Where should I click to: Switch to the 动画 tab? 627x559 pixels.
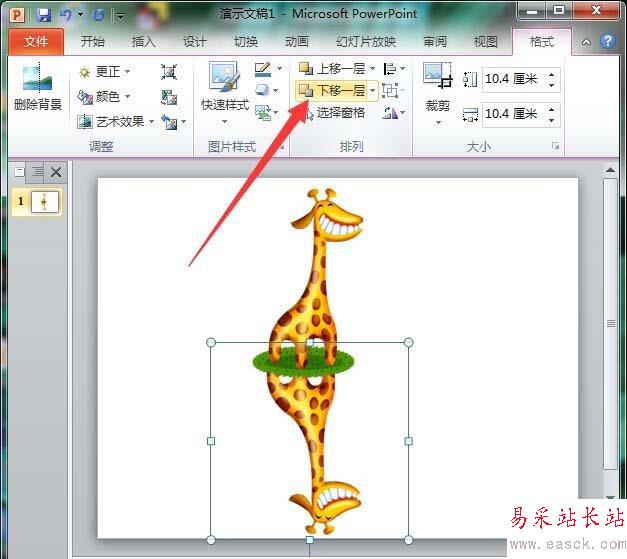[x=297, y=41]
